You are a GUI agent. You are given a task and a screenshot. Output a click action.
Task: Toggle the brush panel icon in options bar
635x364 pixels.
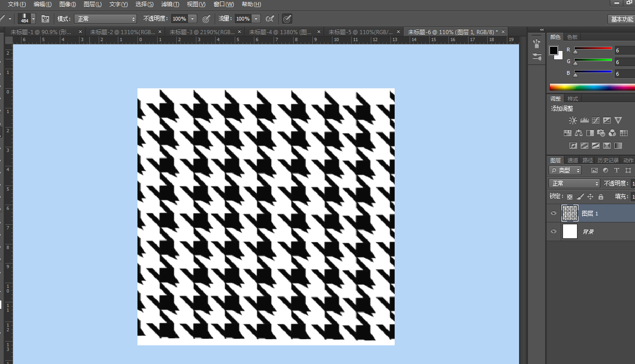pos(45,19)
